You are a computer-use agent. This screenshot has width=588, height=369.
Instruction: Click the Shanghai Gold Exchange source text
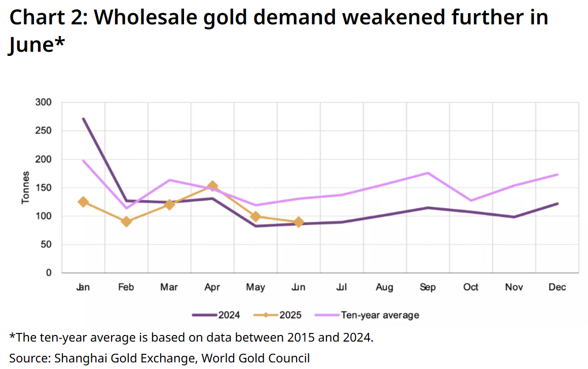click(x=126, y=358)
